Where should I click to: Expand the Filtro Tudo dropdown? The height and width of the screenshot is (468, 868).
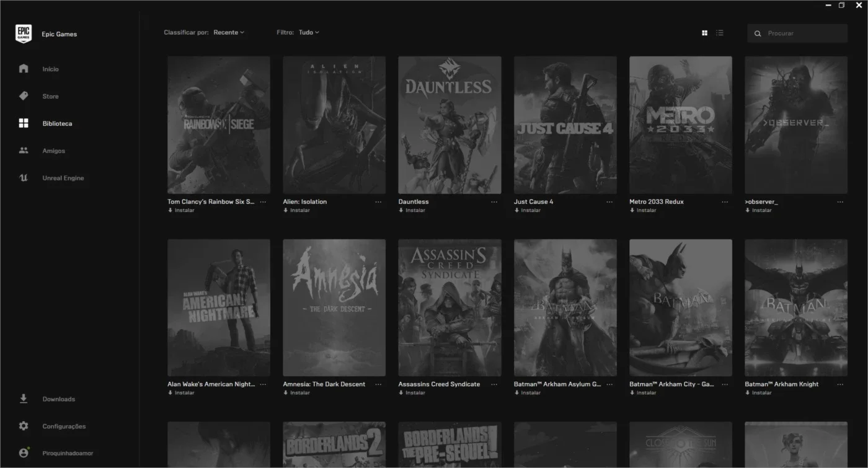coord(309,32)
